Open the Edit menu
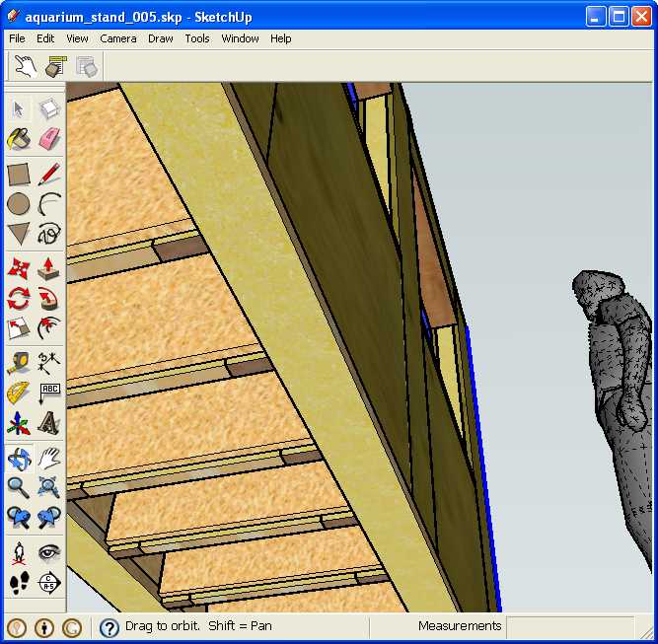658x644 pixels. [45, 38]
